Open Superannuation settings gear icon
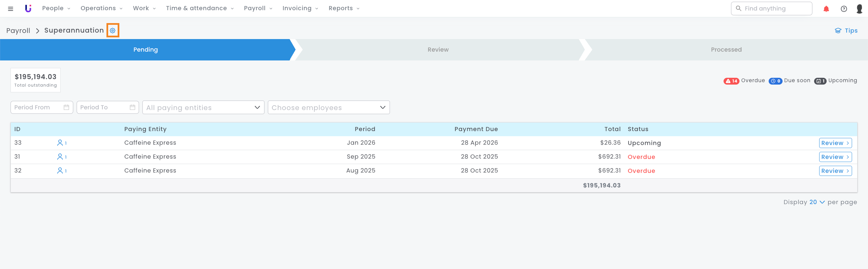Image resolution: width=868 pixels, height=269 pixels. point(113,31)
